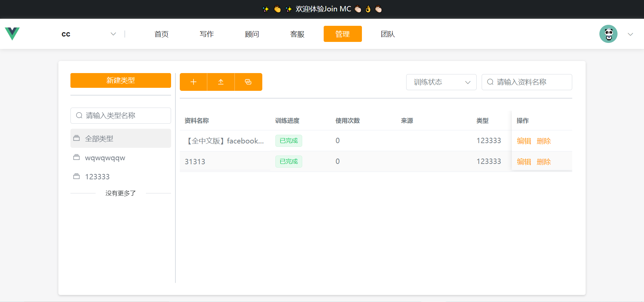Click the plus icon to add material
The height and width of the screenshot is (302, 644).
click(x=194, y=82)
